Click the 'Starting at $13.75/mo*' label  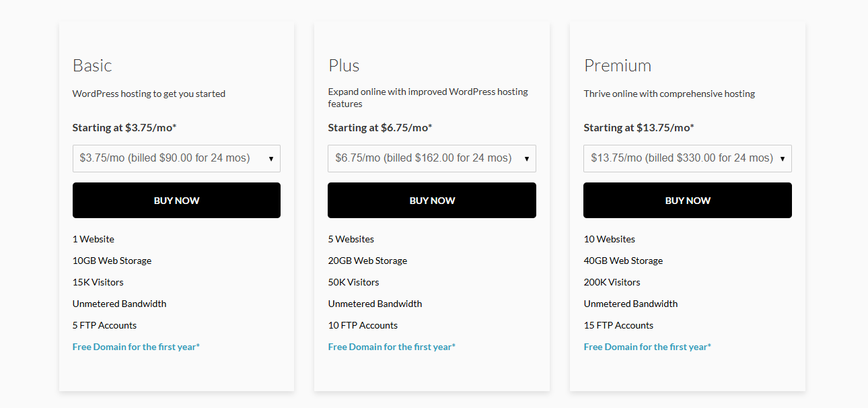(x=639, y=127)
